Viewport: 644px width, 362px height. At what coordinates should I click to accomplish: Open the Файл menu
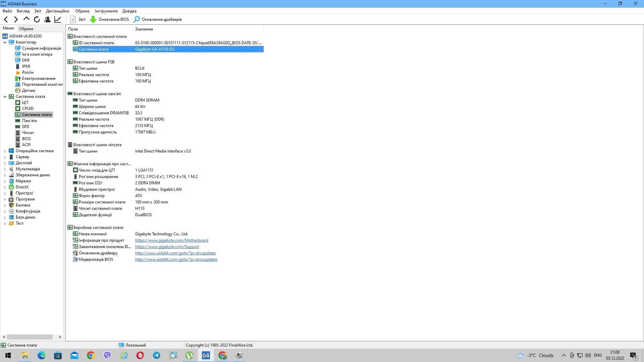click(7, 11)
